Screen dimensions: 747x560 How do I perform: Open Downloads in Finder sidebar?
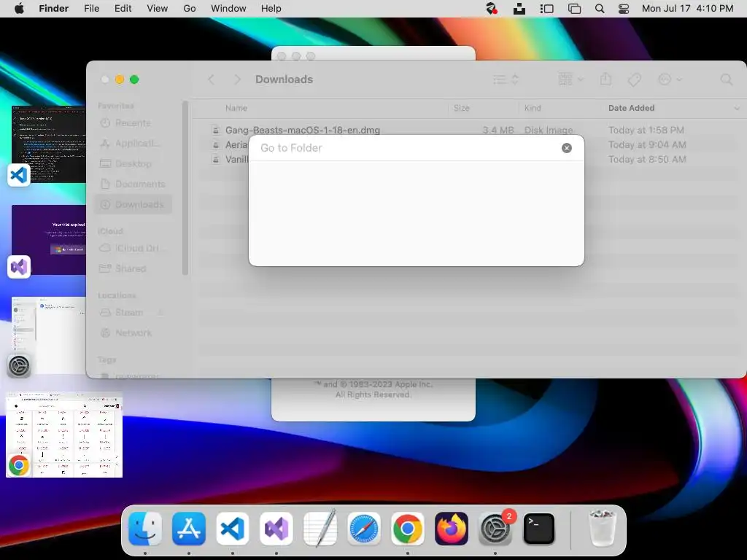pos(133,205)
